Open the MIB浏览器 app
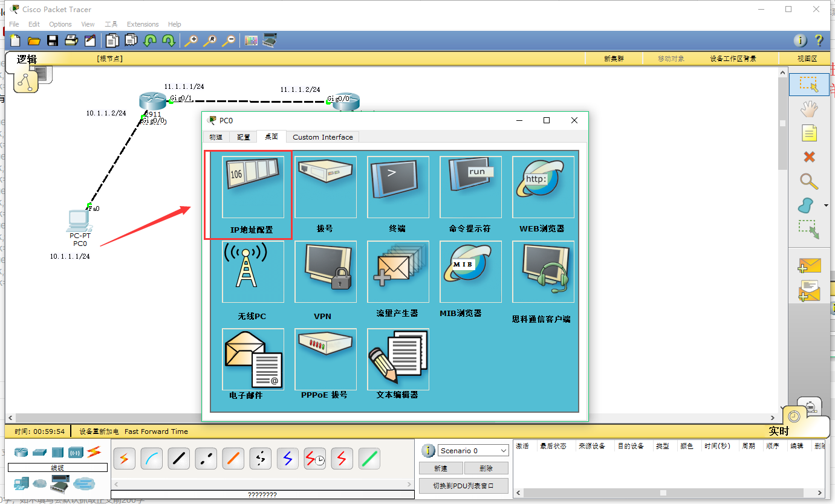835x504 pixels. [470, 271]
